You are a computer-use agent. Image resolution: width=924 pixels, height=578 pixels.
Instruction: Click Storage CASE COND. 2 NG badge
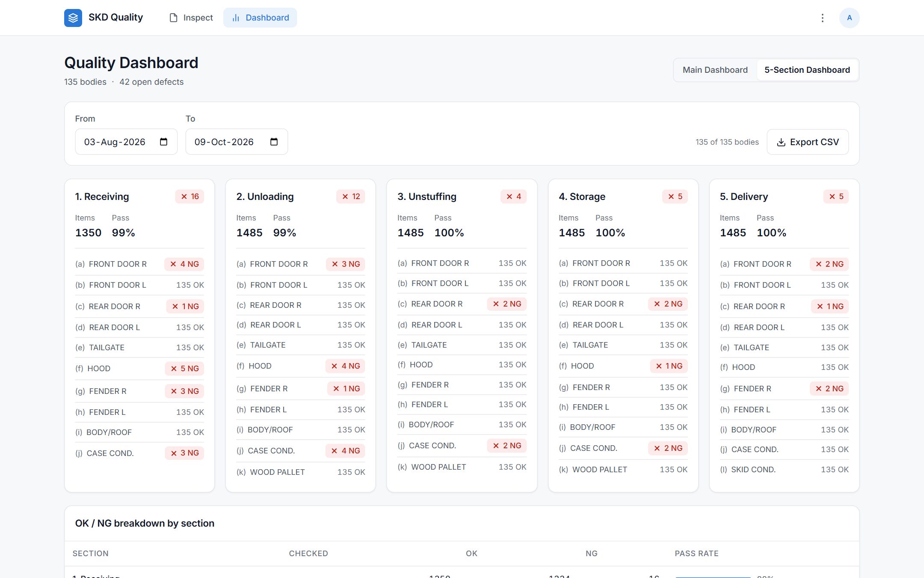[668, 448]
